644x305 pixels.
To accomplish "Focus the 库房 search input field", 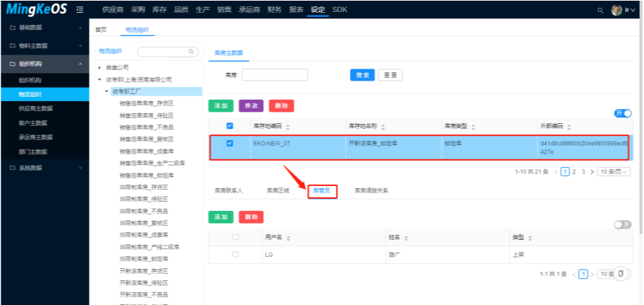I will [x=275, y=75].
